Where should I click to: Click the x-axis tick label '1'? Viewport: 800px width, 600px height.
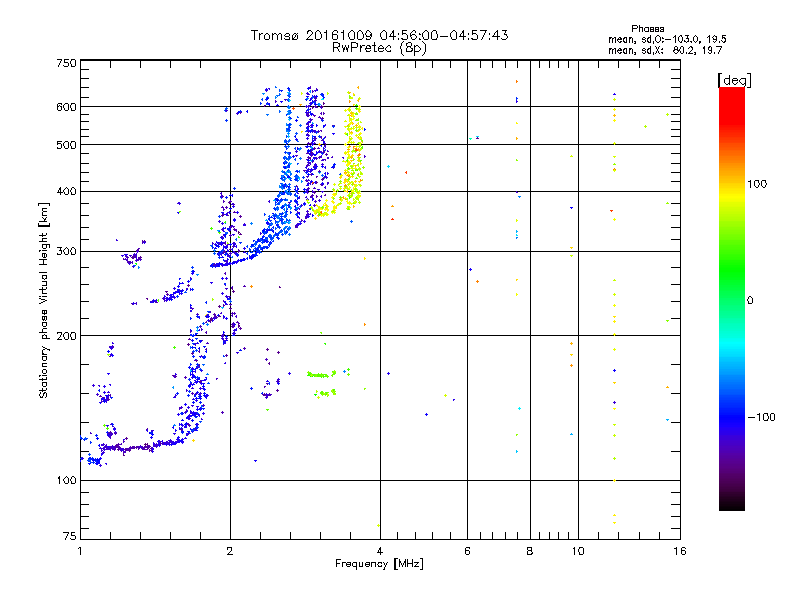(80, 551)
